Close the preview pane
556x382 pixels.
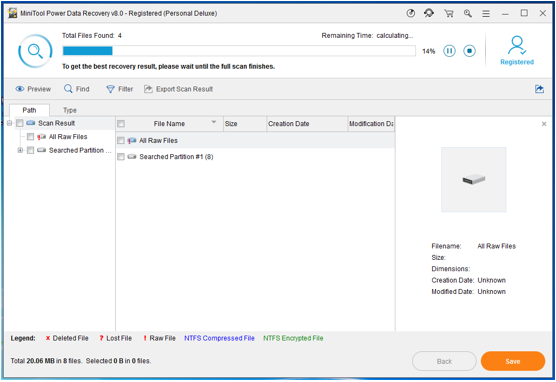[544, 124]
